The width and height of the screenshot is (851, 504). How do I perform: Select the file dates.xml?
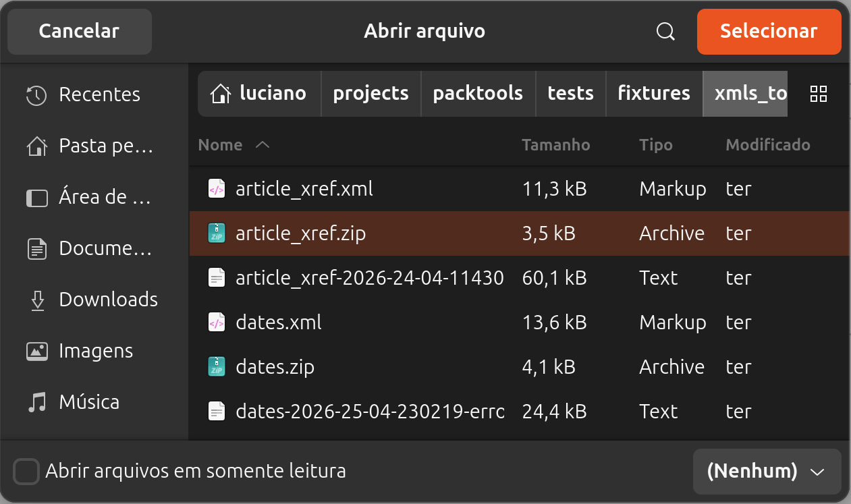[x=520, y=323]
